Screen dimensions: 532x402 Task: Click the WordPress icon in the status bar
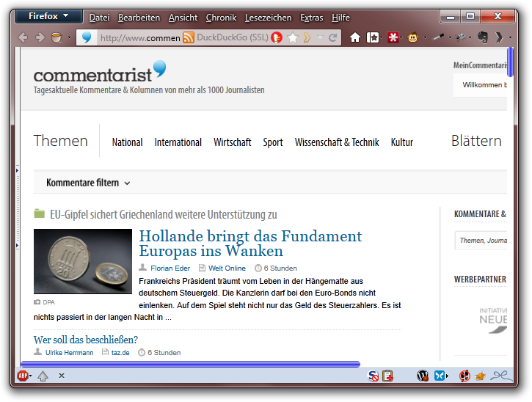[422, 376]
